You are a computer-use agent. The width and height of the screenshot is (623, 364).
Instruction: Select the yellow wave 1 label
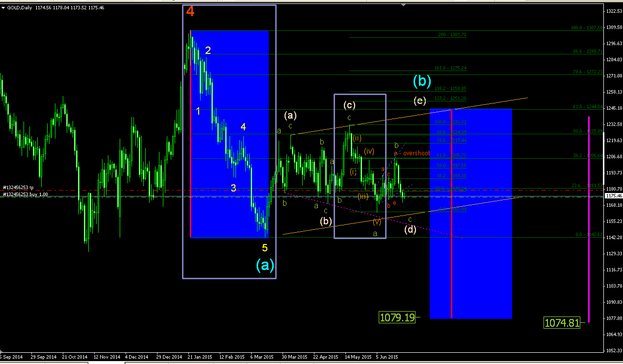198,111
